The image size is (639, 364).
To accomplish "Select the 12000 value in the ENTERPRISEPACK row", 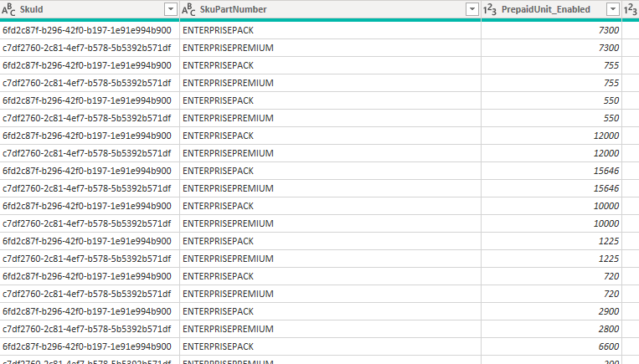I will point(606,136).
